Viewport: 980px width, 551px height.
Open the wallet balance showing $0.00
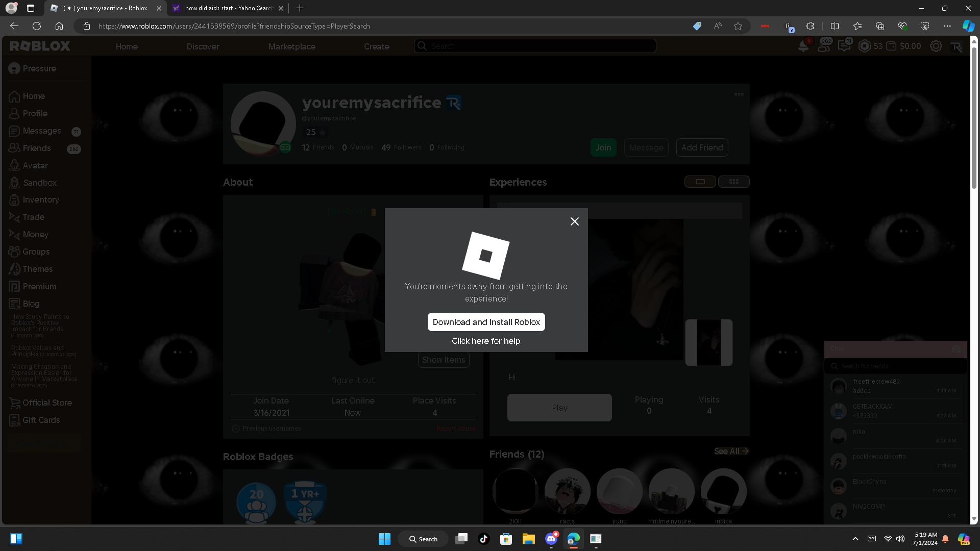[x=904, y=46]
